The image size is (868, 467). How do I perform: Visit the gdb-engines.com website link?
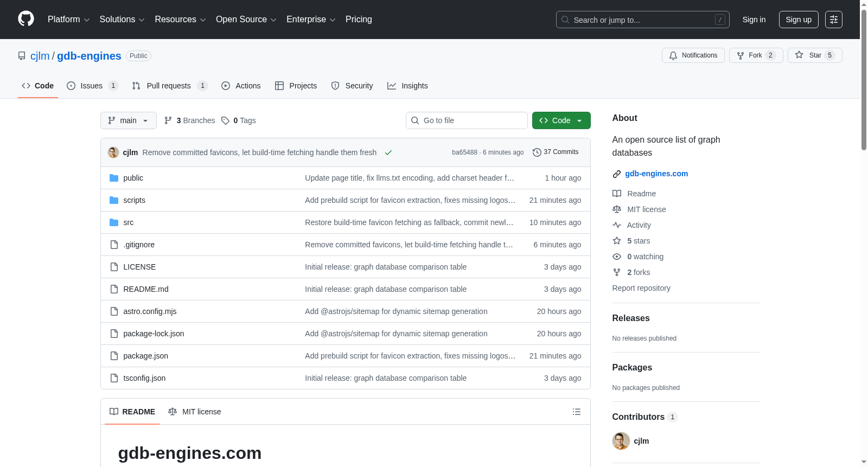[656, 174]
